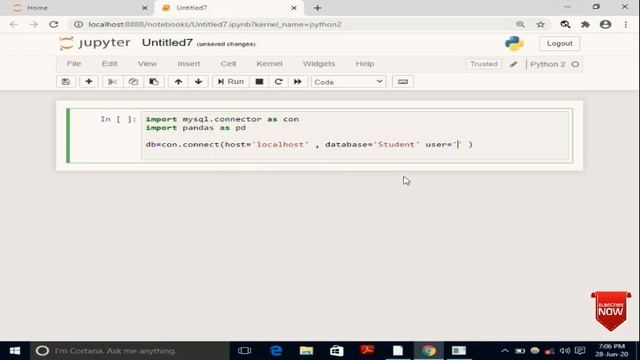
Task: Open the command palette keyboard icon
Action: [x=403, y=82]
